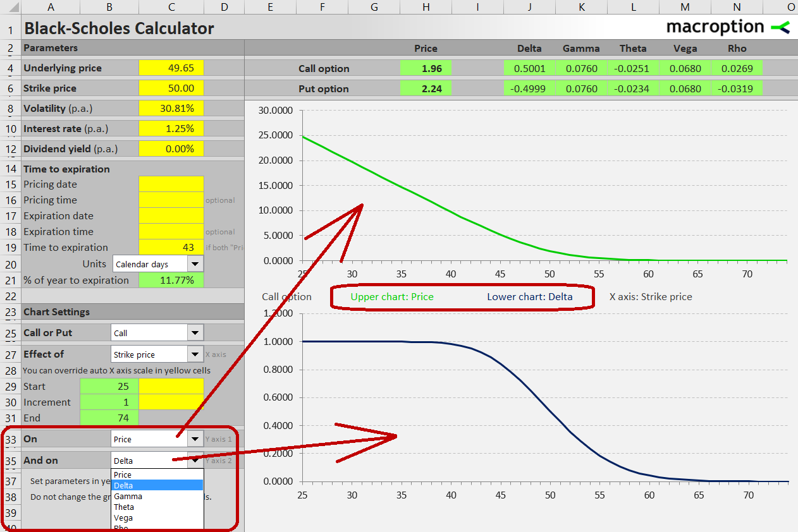Select Price in the dropdown list
The image size is (798, 532).
click(x=157, y=475)
